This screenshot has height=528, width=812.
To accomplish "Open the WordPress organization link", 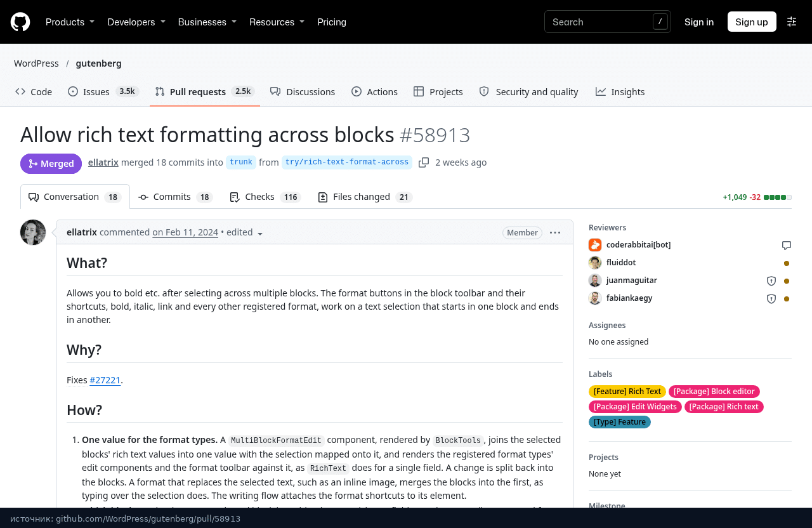I will 36,63.
